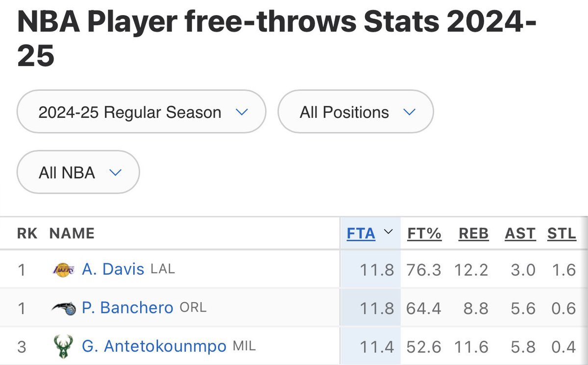Viewport: 588px width, 365px height.
Task: Click the chevron in All Positions selector
Action: click(x=409, y=112)
